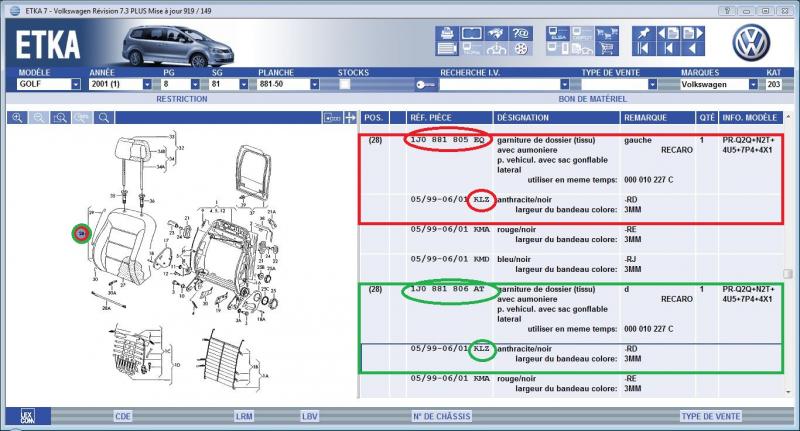Select part number 1J0 881 805 EQ
The image size is (800, 431).
point(447,139)
